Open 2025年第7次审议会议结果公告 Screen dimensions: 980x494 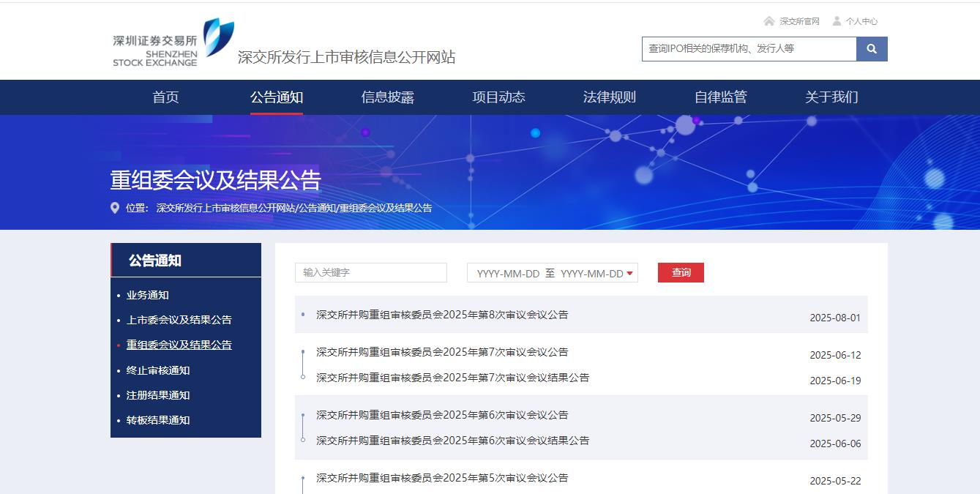[x=452, y=378]
